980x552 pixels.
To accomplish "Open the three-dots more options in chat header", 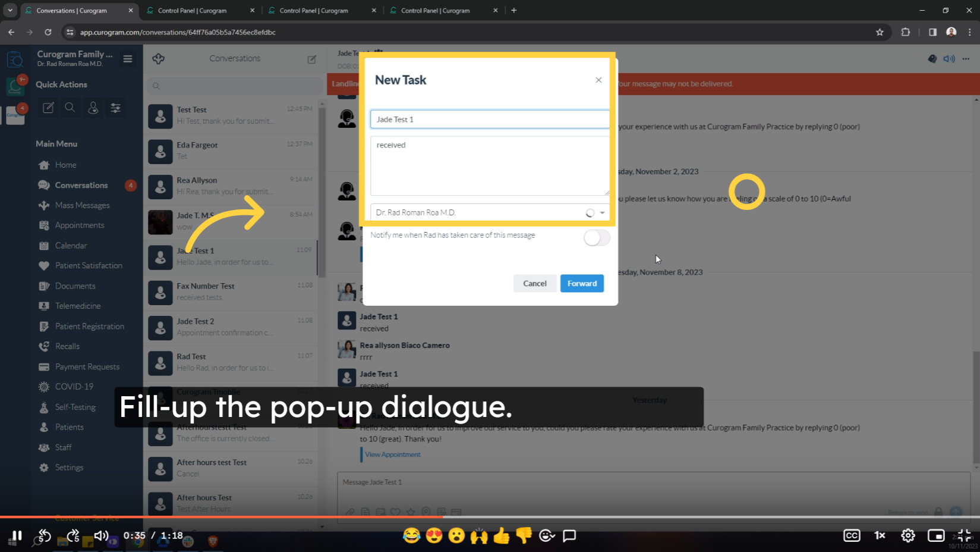I will 966,59.
